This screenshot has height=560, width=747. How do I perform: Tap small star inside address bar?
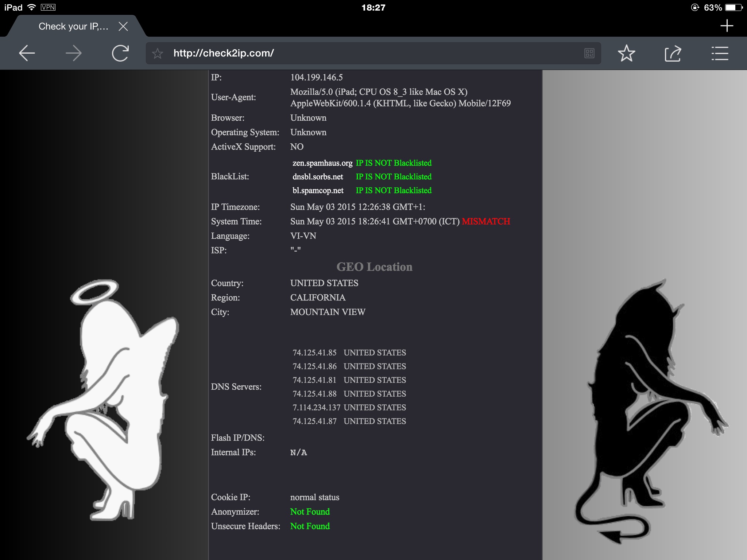(158, 54)
